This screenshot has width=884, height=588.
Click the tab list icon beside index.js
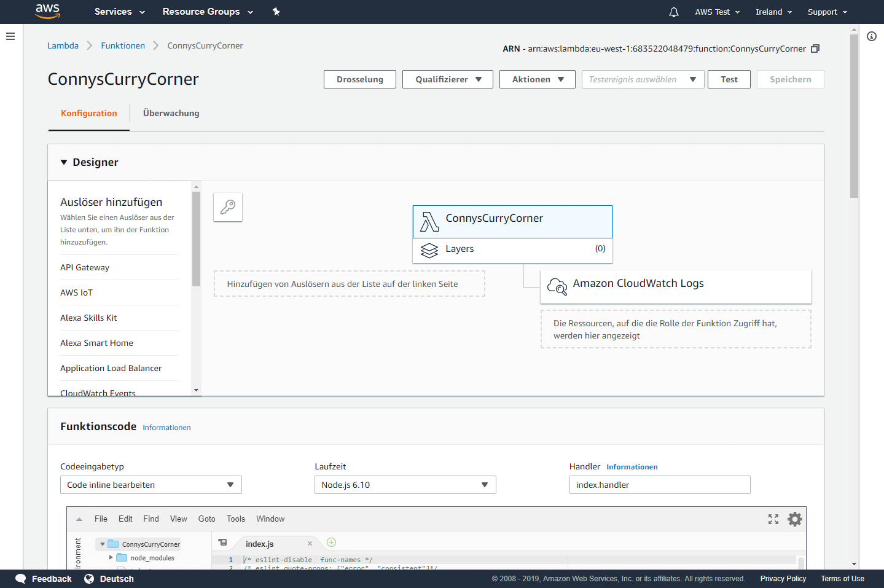click(222, 543)
